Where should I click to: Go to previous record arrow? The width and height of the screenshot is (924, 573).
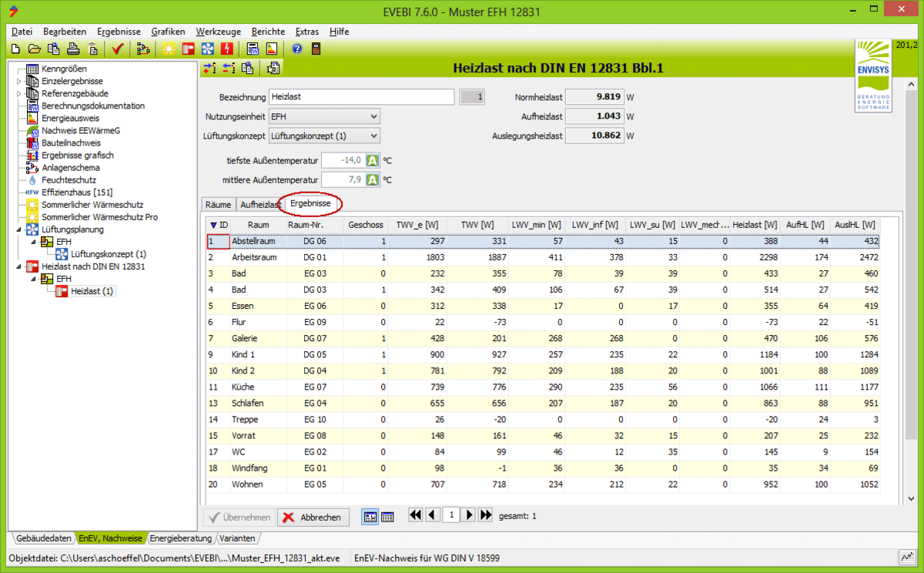point(431,514)
